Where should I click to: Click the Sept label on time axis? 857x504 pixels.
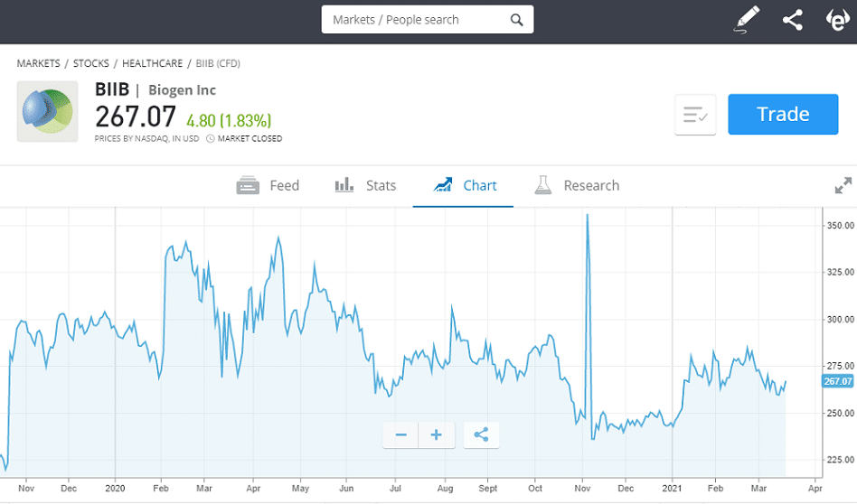point(487,488)
